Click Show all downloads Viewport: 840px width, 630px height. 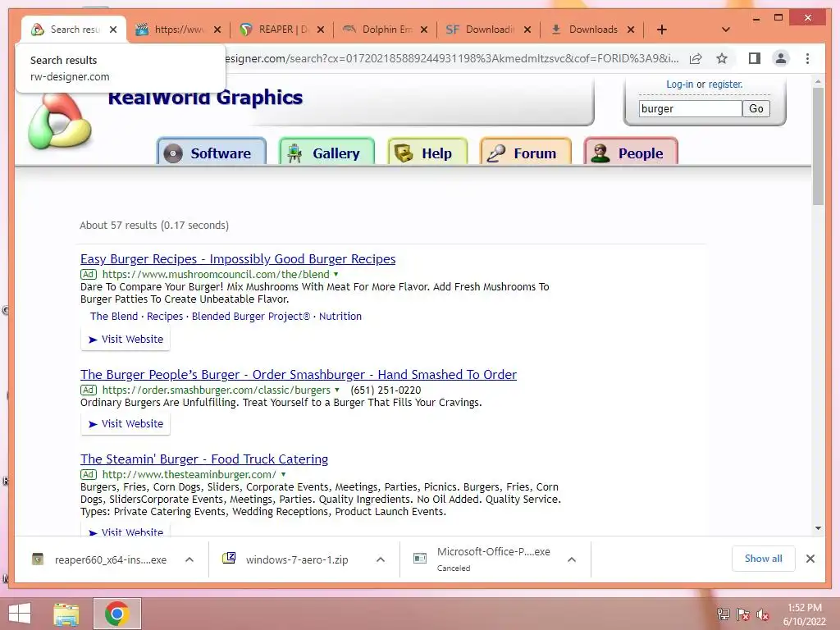click(763, 559)
